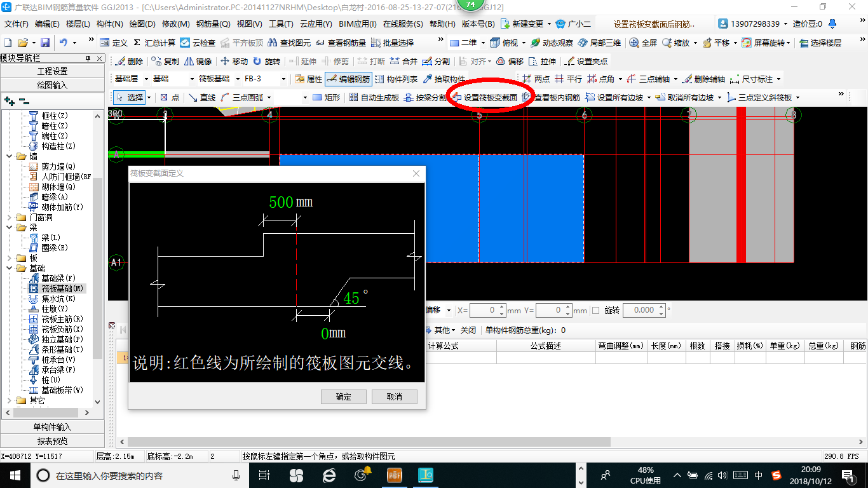The image size is (868, 488).
Task: Pin the 模块导航栏 panel
Action: (x=88, y=58)
